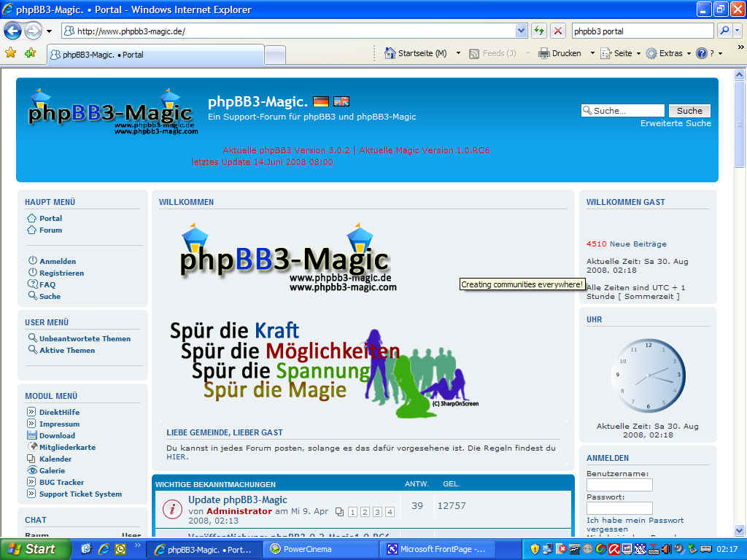Open the Update phpBB3-Magic topic
747x560 pixels.
[x=238, y=499]
